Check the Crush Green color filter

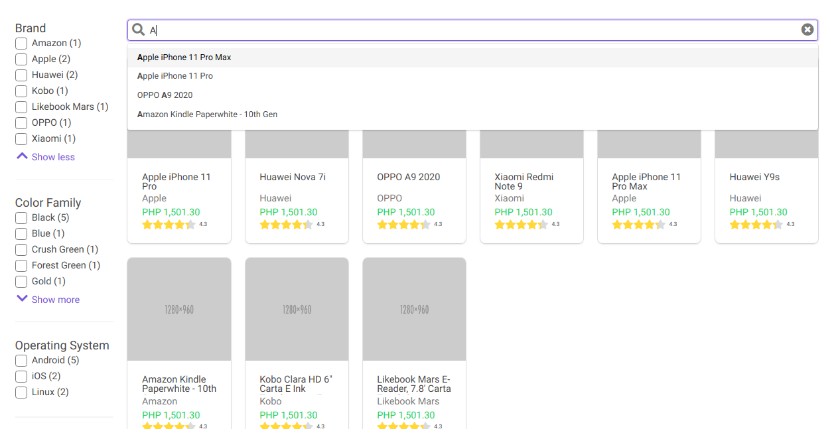point(21,250)
